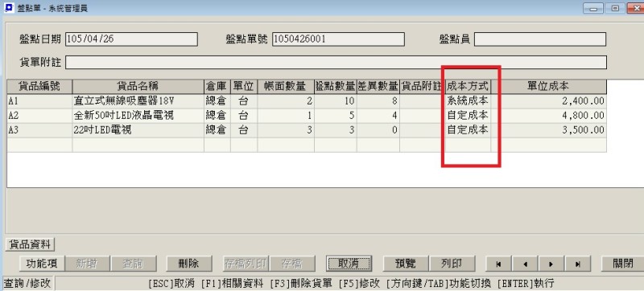Click the app icon in title bar
This screenshot has width=644, height=291.
coord(8,7)
